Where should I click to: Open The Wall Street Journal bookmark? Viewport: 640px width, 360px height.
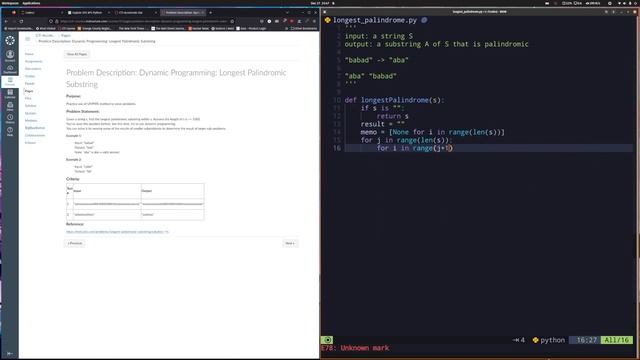(x=168, y=29)
